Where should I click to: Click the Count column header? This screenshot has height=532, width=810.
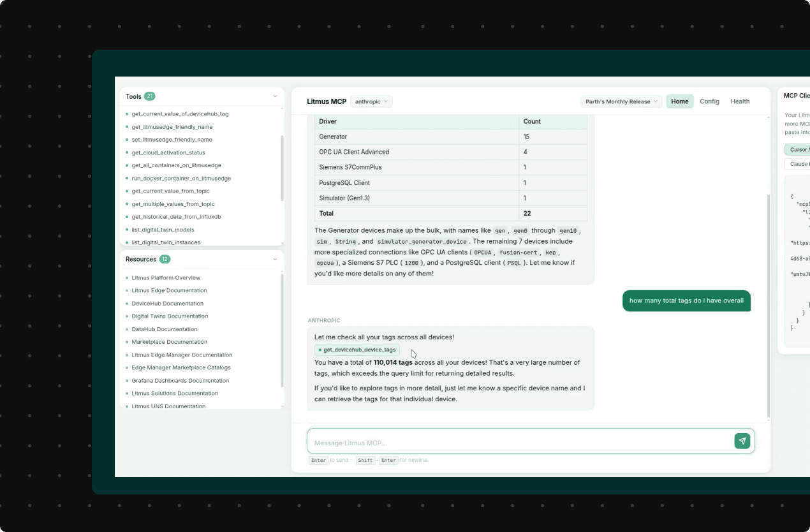pos(553,121)
